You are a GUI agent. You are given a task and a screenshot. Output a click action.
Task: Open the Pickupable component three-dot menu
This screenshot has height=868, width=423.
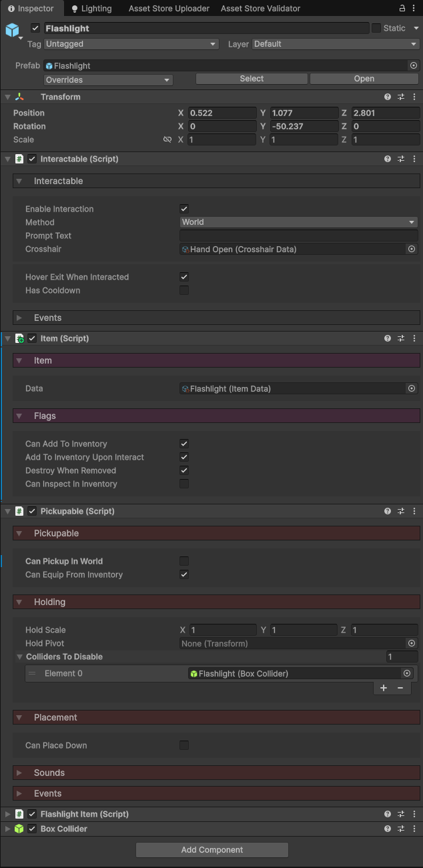point(414,511)
